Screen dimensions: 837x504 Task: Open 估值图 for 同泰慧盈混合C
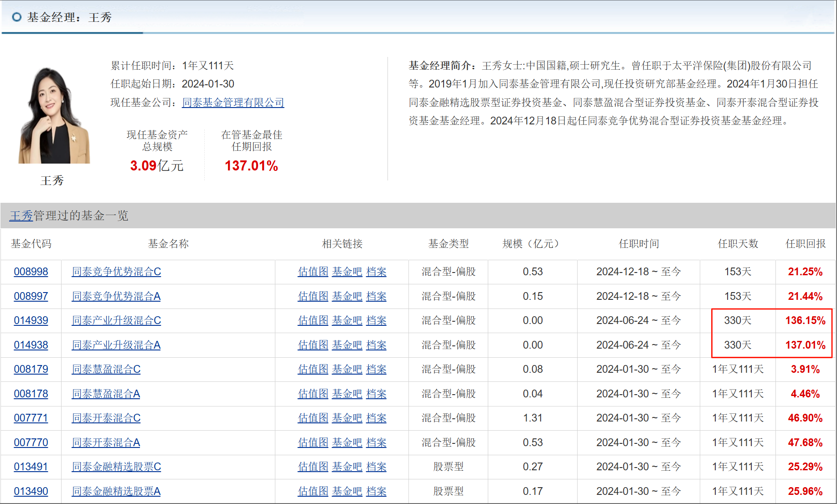[x=313, y=369]
